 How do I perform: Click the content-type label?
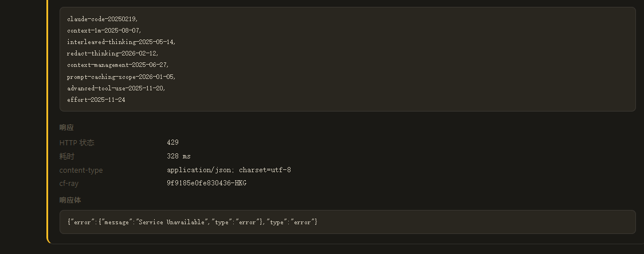click(x=81, y=170)
